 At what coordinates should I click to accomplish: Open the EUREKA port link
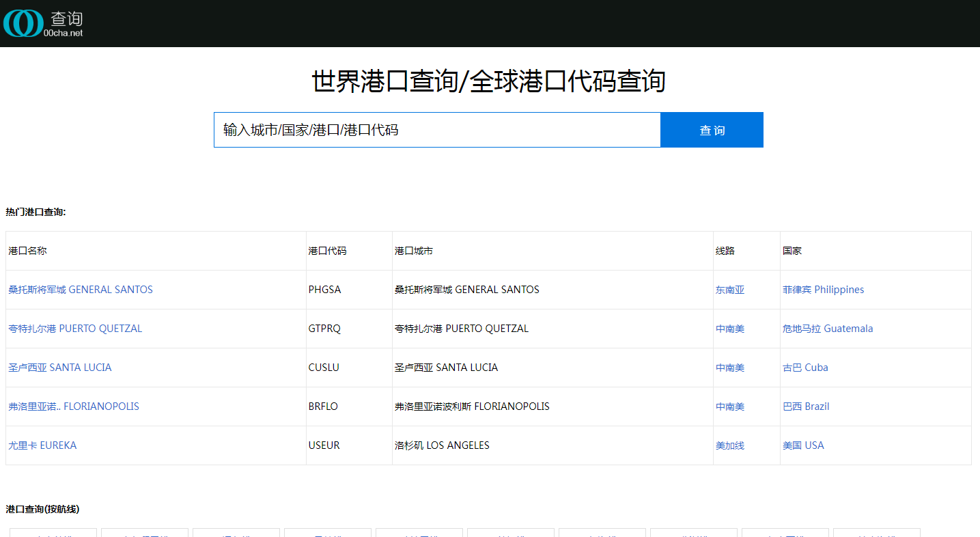(x=42, y=445)
